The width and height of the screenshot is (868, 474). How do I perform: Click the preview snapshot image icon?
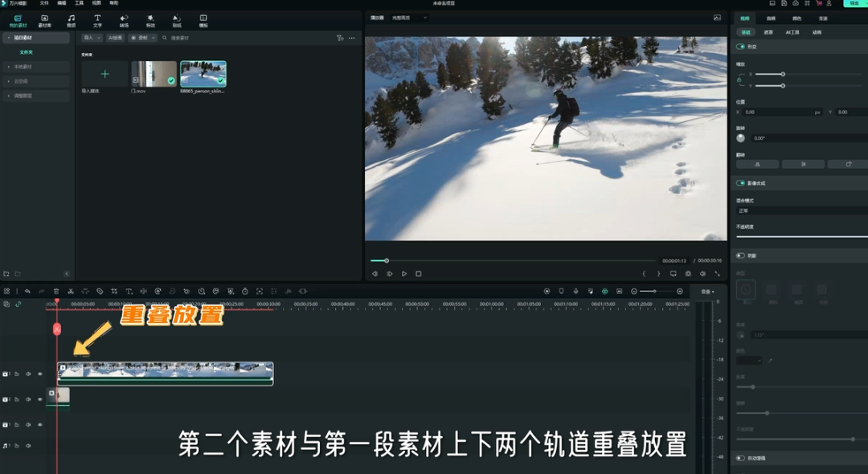(717, 18)
